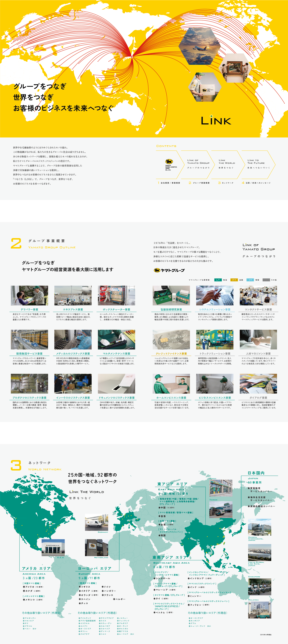The image size is (288, 644).
Task: Click the green LT 物流 legend swatch
Action: click(x=218, y=280)
